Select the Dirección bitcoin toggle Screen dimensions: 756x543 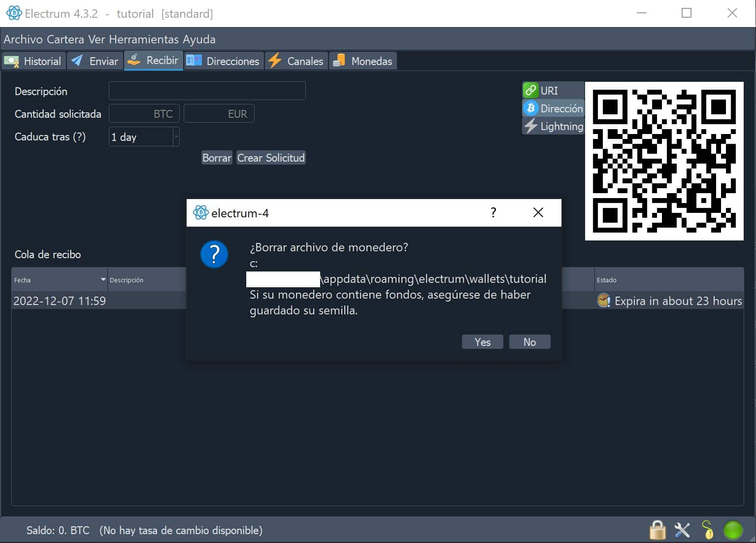coord(553,108)
